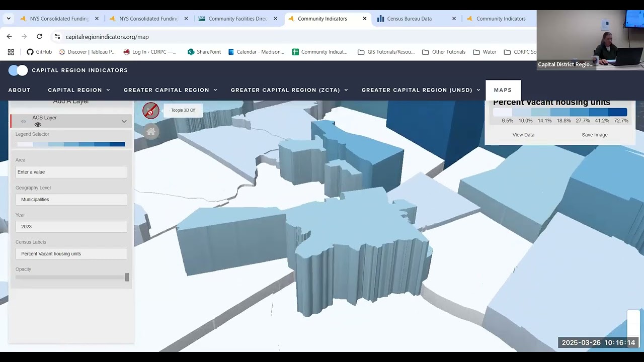Viewport: 644px width, 362px height.
Task: Close the Census Bureau Data tab
Action: pyautogui.click(x=454, y=19)
